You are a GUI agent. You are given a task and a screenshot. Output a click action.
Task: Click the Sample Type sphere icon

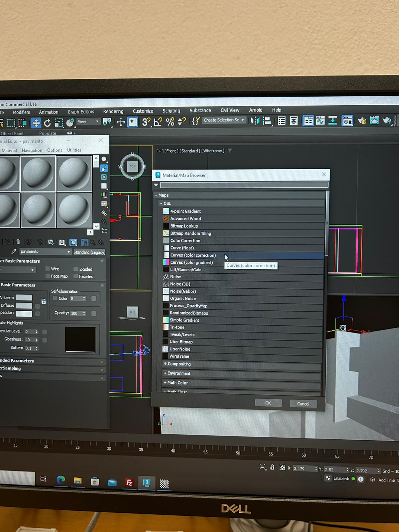coord(104,159)
